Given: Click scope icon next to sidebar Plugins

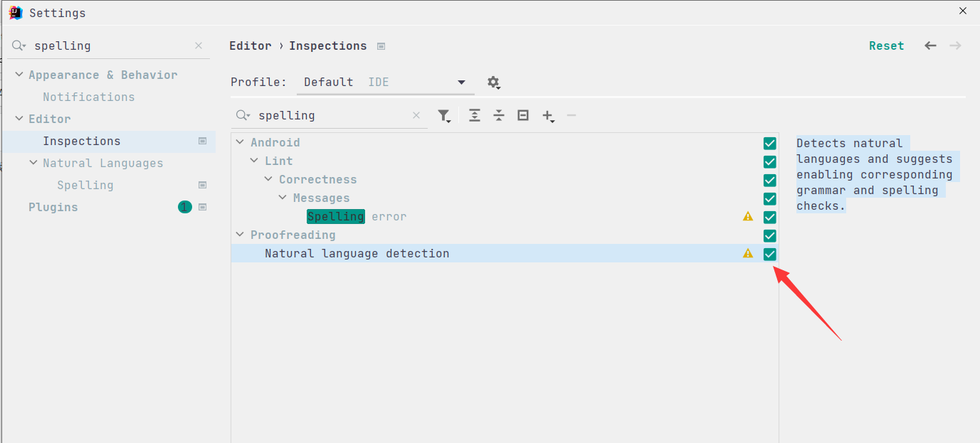Looking at the screenshot, I should click(202, 207).
